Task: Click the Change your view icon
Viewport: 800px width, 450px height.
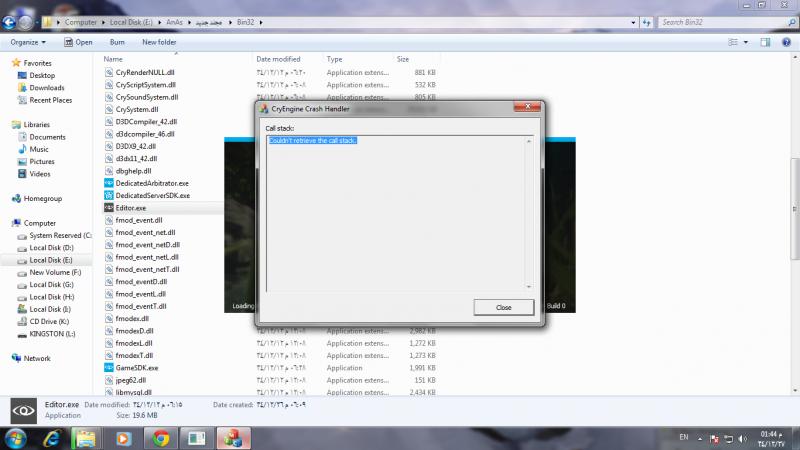Action: (x=733, y=42)
